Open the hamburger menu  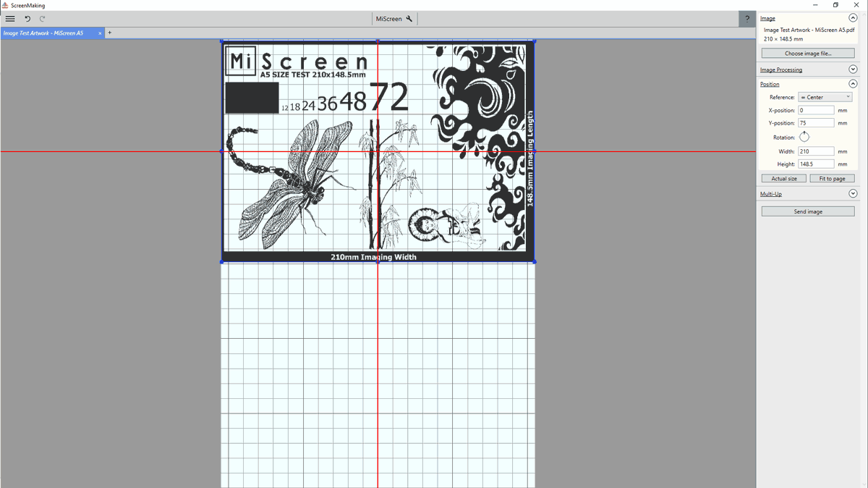pyautogui.click(x=10, y=19)
